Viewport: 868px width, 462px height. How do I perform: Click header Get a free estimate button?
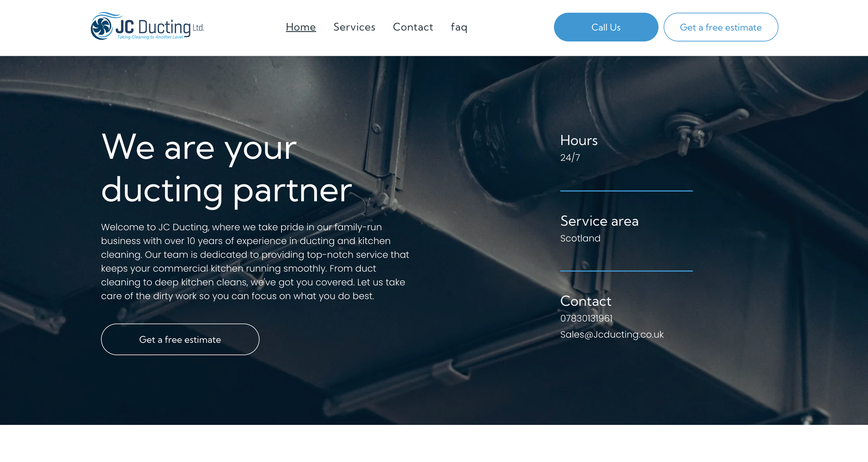[721, 27]
